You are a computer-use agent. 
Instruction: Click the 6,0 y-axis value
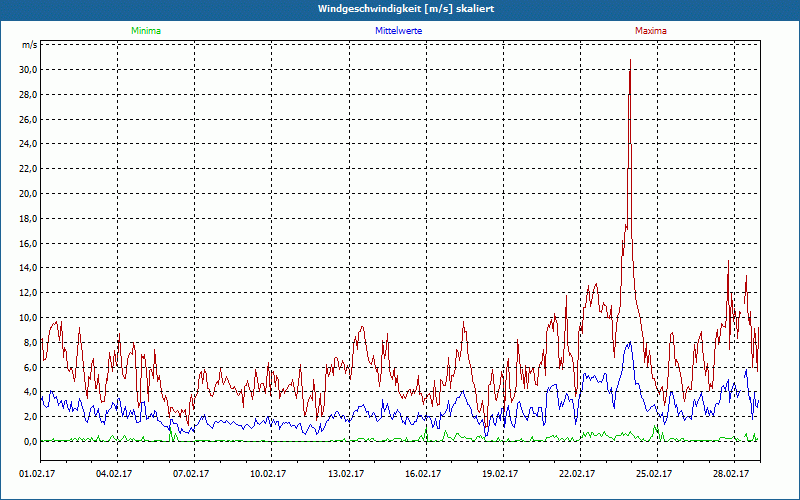click(x=31, y=367)
